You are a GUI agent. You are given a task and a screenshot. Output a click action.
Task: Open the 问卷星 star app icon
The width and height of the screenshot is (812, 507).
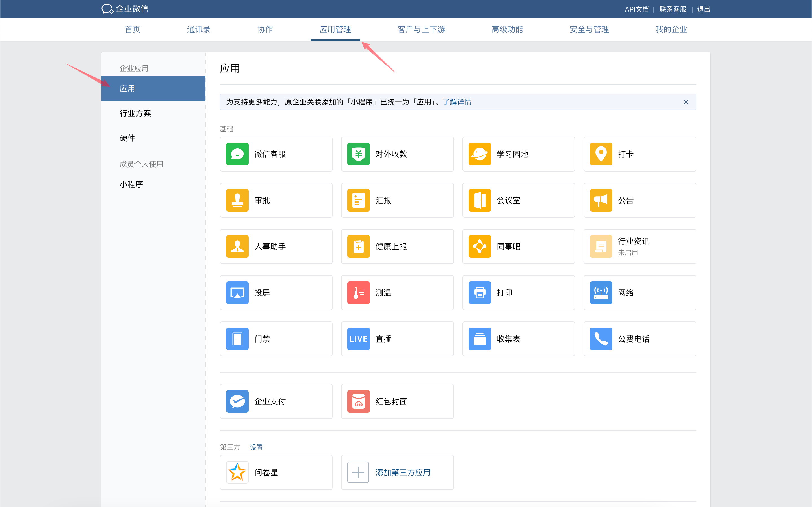[x=237, y=472]
